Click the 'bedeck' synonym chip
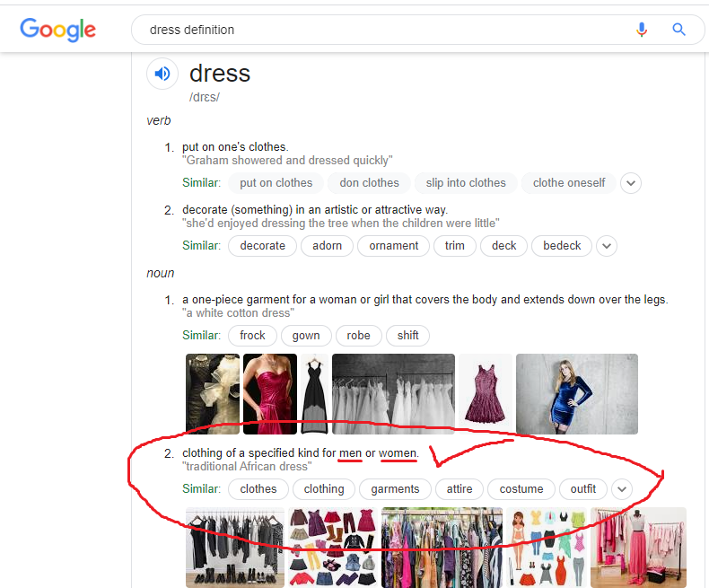 click(x=562, y=246)
